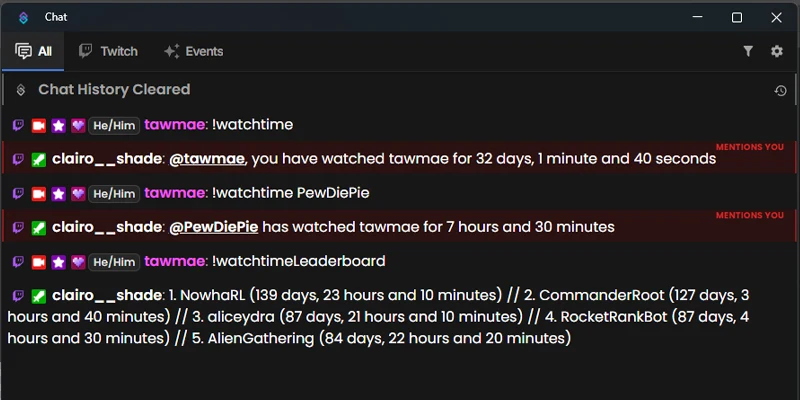This screenshot has width=800, height=400.
Task: Click He/Him pronoun badge on first message
Action: 114,126
